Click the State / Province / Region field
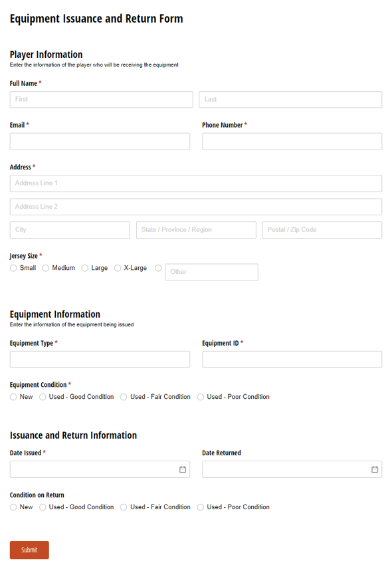392x569 pixels. coord(196,230)
